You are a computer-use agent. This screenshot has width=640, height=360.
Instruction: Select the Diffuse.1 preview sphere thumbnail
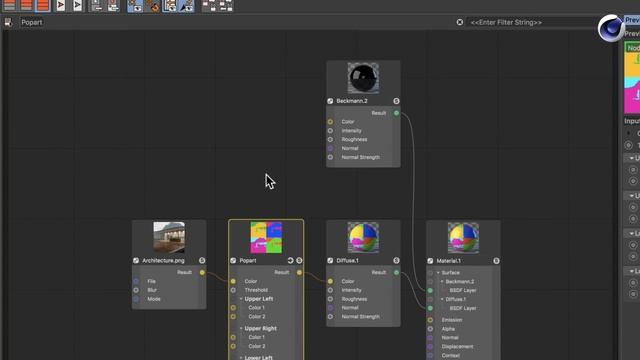coord(363,238)
